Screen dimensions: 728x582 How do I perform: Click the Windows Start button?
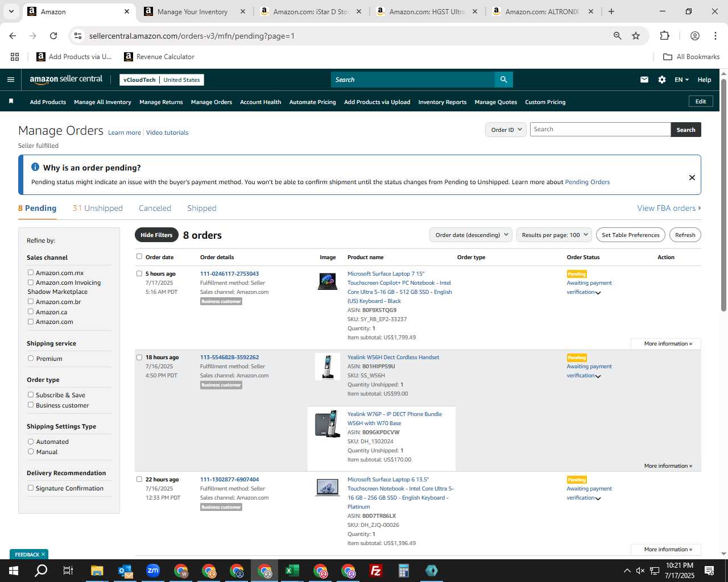point(13,571)
